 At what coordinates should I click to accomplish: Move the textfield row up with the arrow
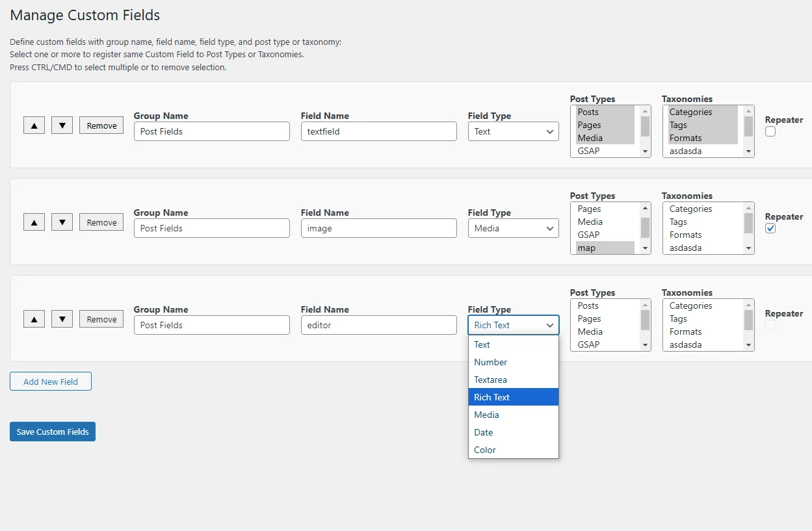point(34,125)
